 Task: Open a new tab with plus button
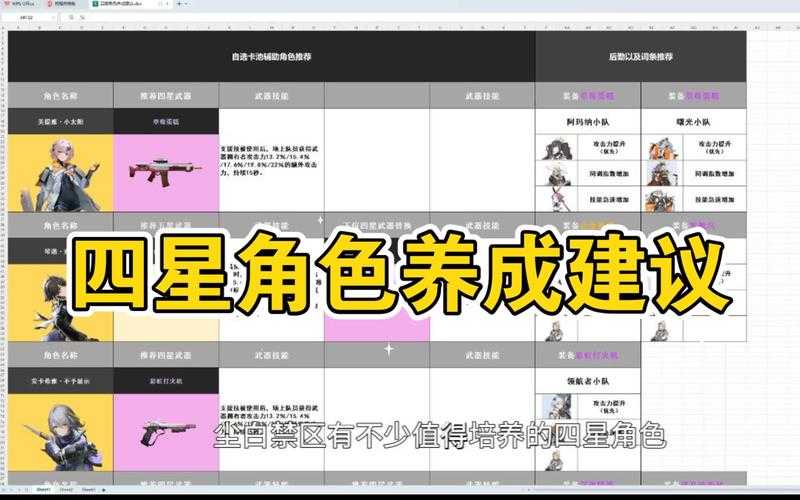pos(179,4)
